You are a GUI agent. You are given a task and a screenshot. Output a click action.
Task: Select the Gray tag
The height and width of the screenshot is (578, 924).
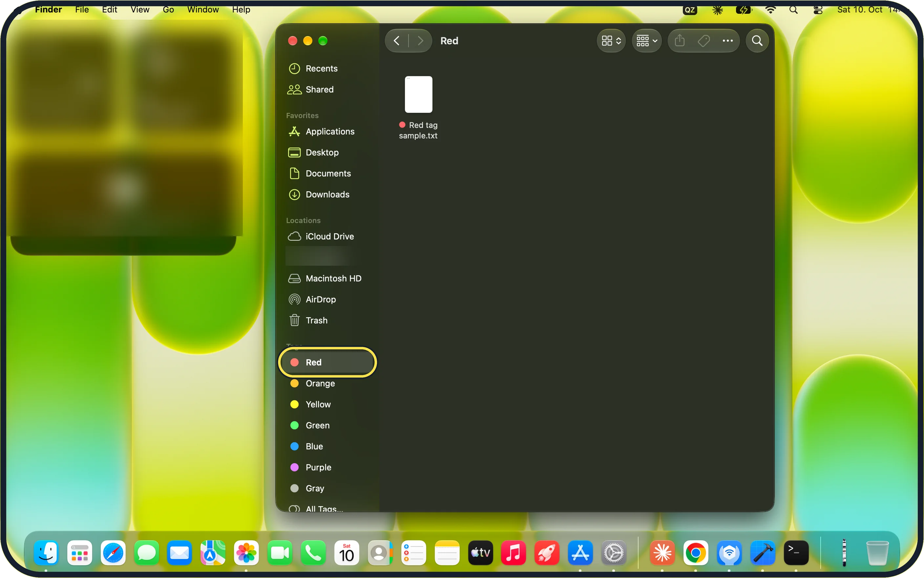[327, 488]
